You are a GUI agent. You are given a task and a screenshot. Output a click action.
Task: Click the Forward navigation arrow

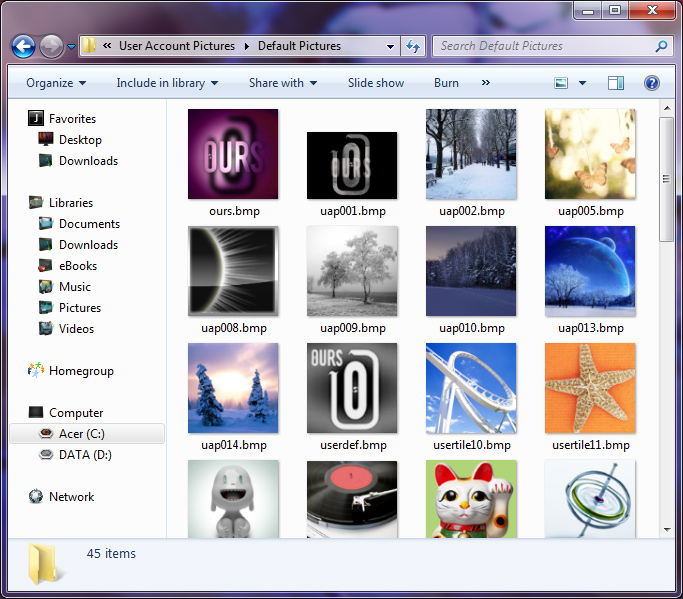51,46
